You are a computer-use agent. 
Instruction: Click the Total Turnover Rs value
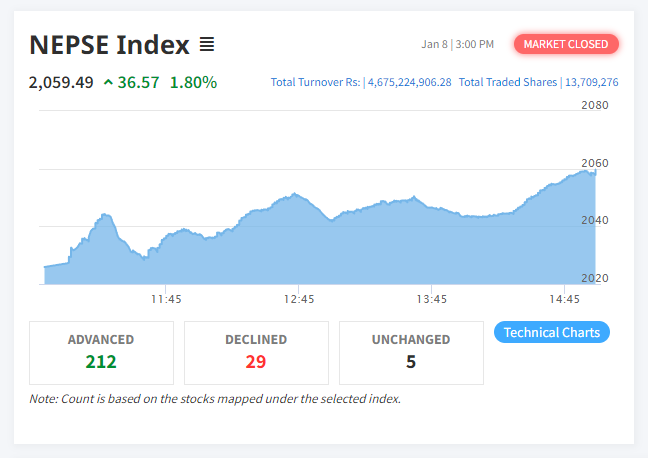click(x=409, y=82)
